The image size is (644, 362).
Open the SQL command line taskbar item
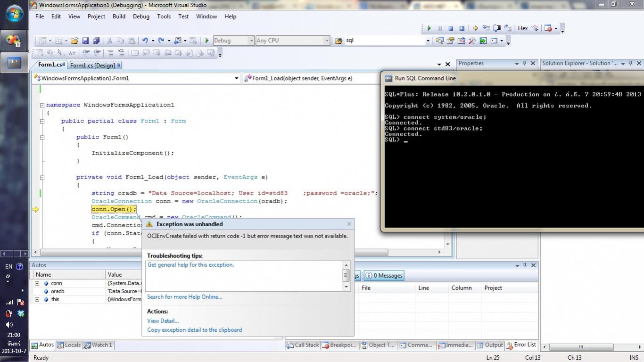pyautogui.click(x=14, y=62)
